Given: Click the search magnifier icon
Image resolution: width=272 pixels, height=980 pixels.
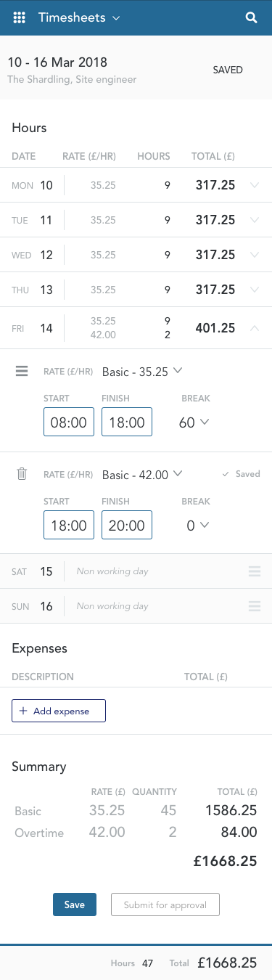Looking at the screenshot, I should (x=252, y=17).
